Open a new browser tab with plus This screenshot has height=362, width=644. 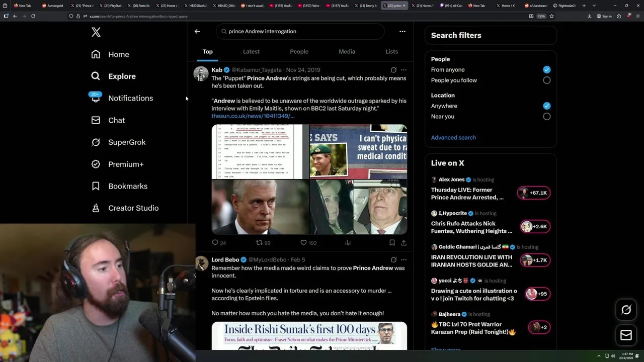point(584,6)
